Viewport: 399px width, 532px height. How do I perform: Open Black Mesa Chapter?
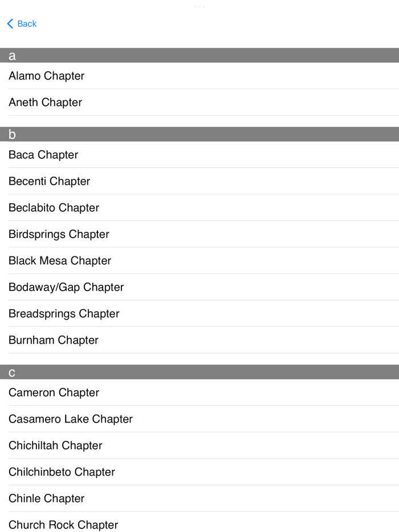coord(59,261)
